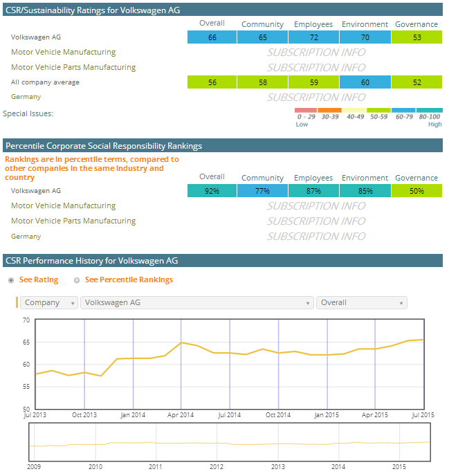Click 2010 on the overview range timeline
449x476 pixels.
click(95, 467)
